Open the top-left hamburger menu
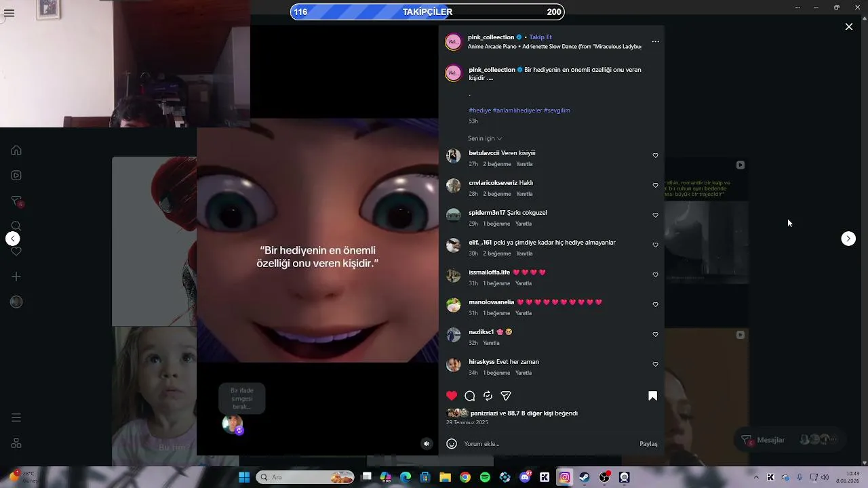Viewport: 868px width, 488px height. tap(9, 13)
